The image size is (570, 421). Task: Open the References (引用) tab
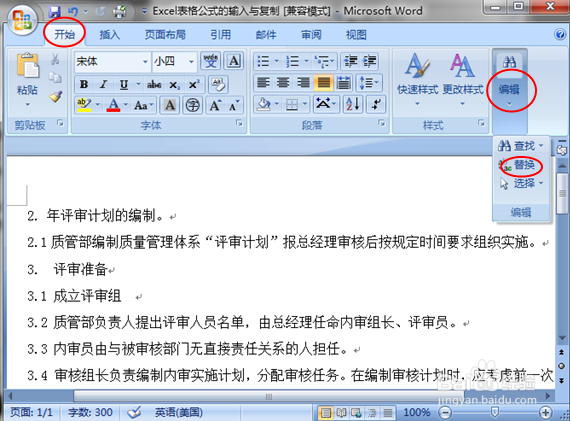(220, 35)
